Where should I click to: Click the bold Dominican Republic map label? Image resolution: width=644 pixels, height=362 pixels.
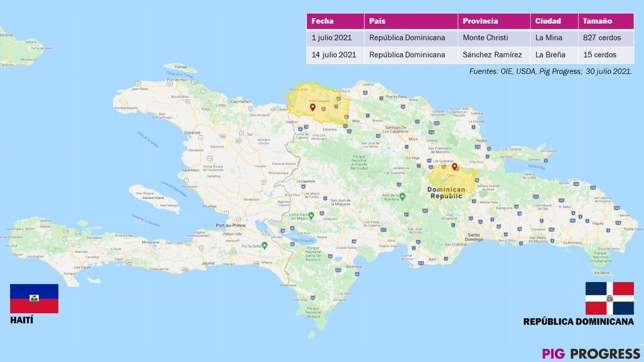[446, 193]
